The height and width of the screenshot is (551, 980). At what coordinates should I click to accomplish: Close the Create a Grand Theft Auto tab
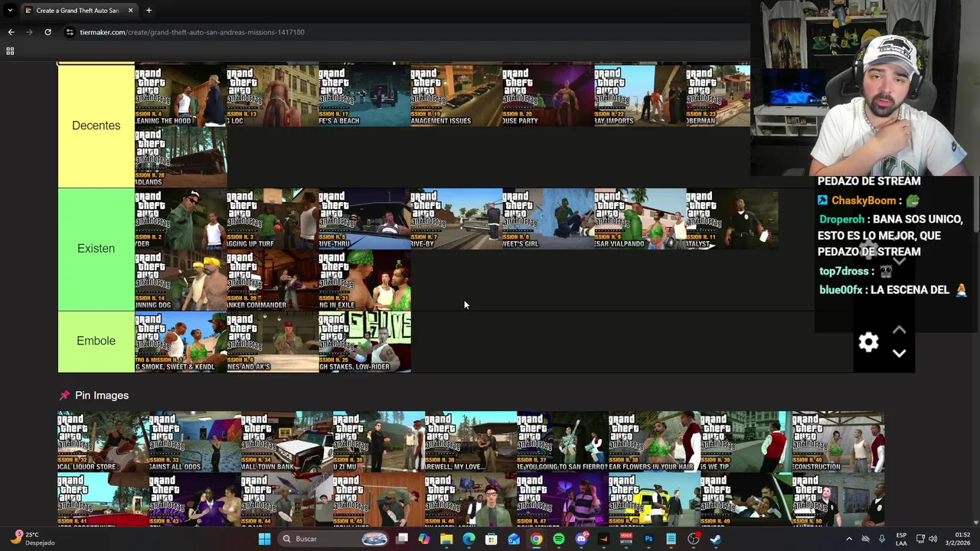[x=130, y=10]
